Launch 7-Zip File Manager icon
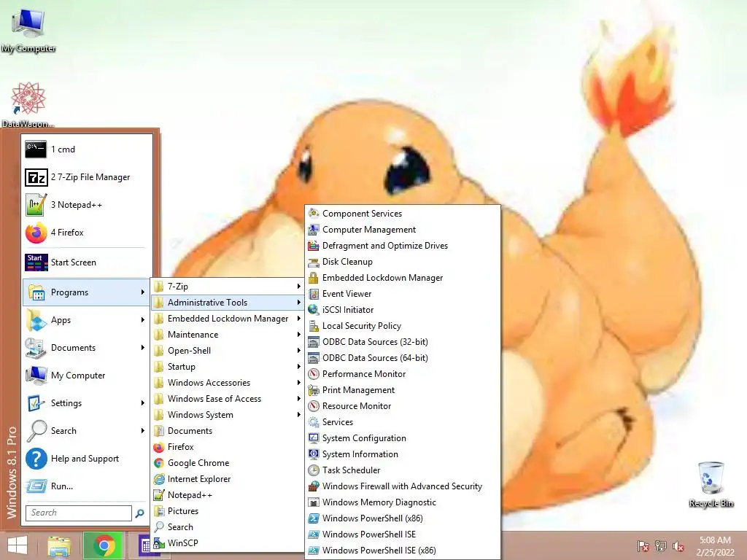Image resolution: width=747 pixels, height=560 pixels. [x=36, y=177]
